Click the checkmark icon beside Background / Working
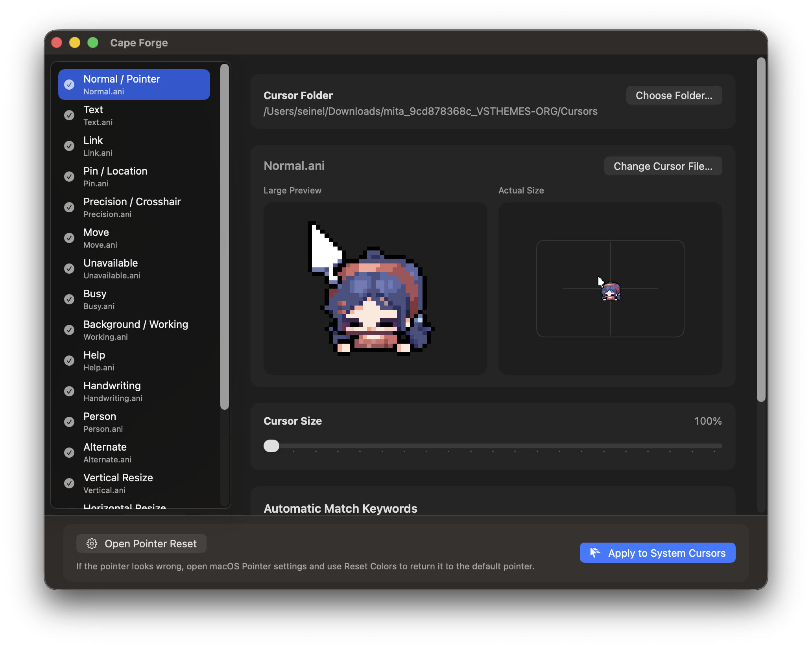 click(69, 330)
